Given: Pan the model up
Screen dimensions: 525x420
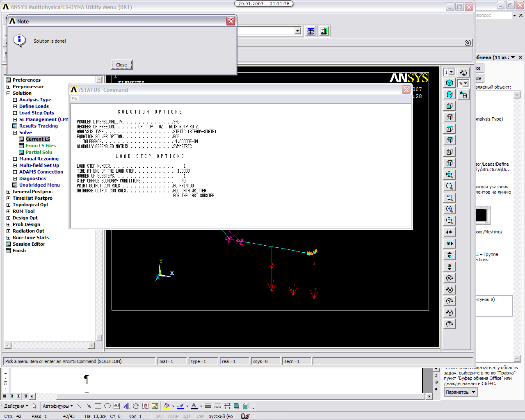Looking at the screenshot, I should [450, 255].
